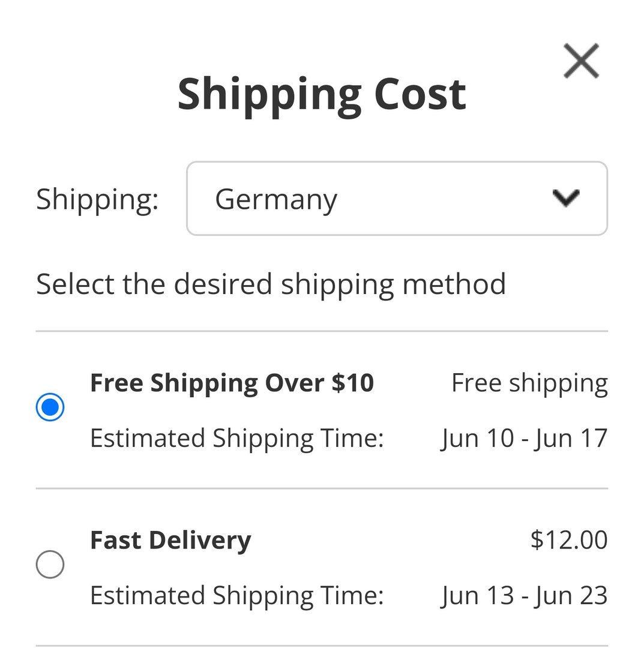The width and height of the screenshot is (644, 648).
Task: Click the Jun 10 - Jun 17 date range
Action: (x=524, y=438)
